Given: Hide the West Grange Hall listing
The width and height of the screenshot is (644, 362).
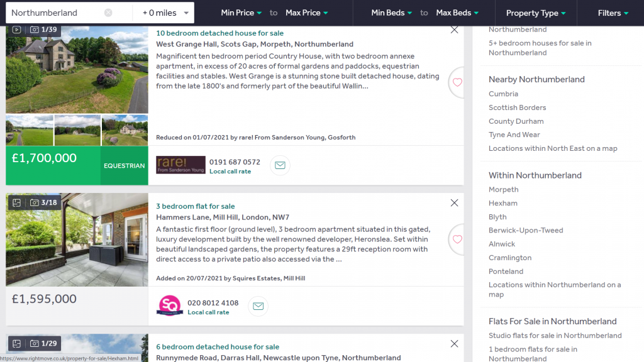Looking at the screenshot, I should 455,30.
